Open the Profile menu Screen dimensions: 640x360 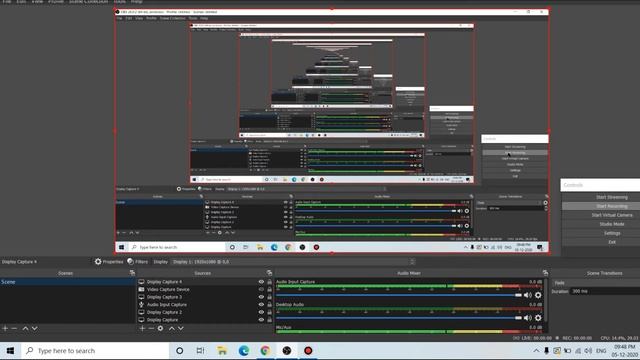(x=56, y=2)
